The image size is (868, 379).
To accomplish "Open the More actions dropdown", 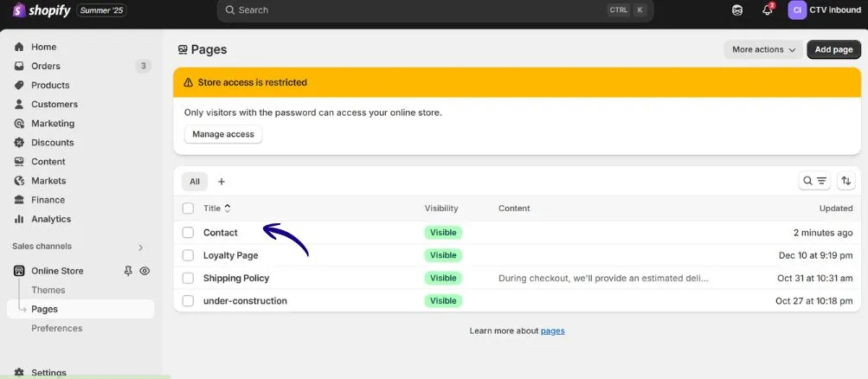I will 762,49.
